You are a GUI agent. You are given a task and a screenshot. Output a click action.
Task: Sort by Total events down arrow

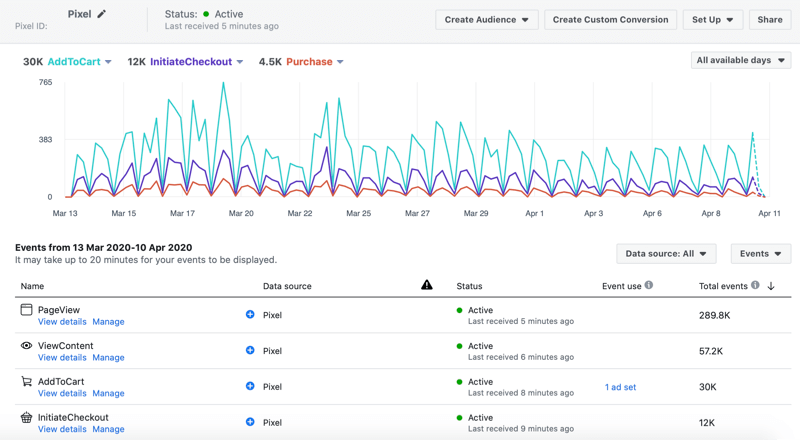(771, 287)
